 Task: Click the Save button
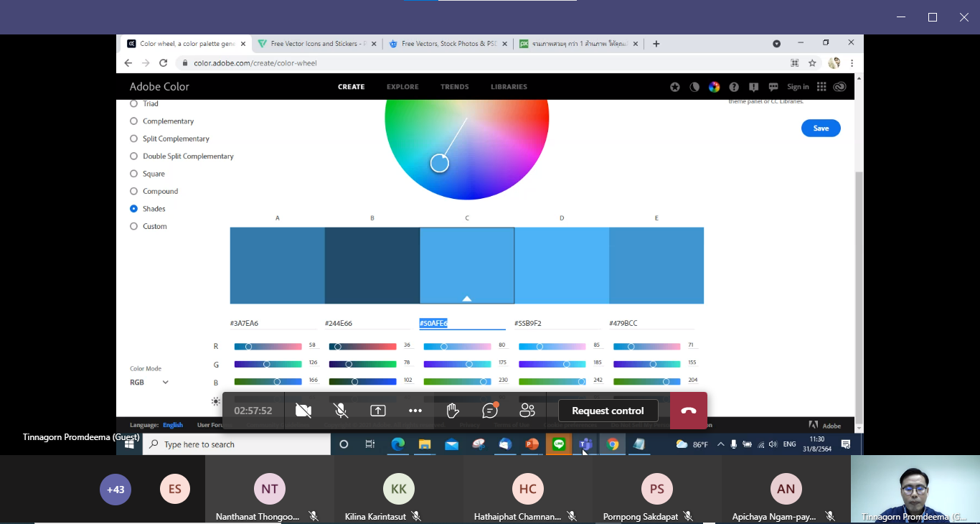point(821,128)
